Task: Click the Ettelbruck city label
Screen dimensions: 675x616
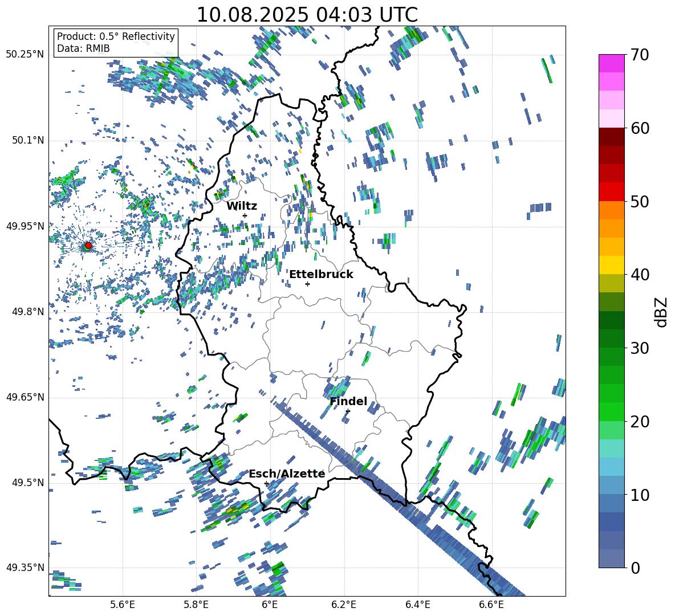Action: [321, 275]
